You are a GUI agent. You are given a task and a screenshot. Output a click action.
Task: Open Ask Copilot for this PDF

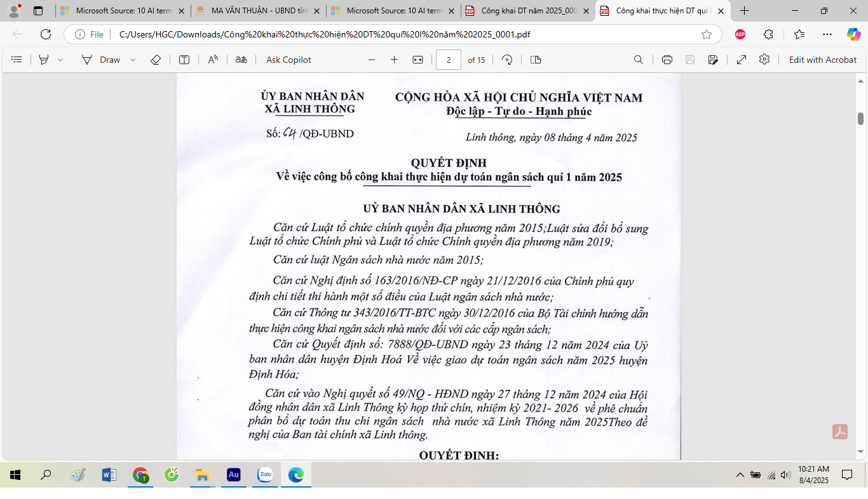(288, 60)
